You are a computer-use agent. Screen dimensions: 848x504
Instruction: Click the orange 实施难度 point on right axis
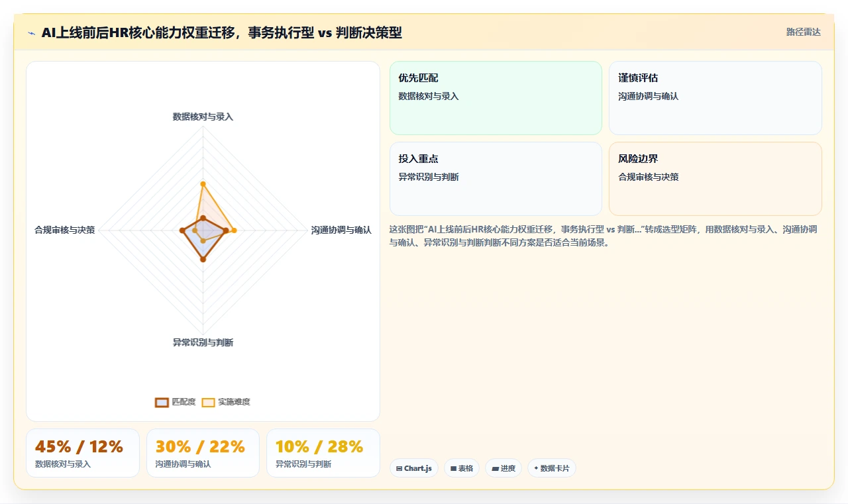point(234,230)
